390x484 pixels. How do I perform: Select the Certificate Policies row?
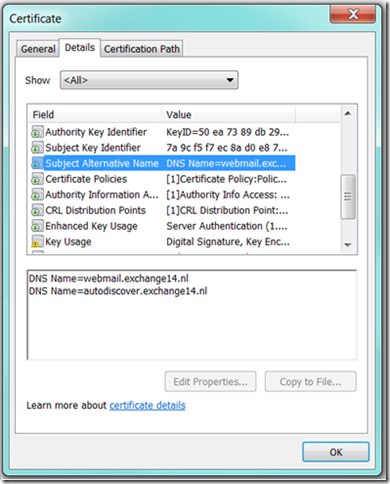tap(162, 179)
